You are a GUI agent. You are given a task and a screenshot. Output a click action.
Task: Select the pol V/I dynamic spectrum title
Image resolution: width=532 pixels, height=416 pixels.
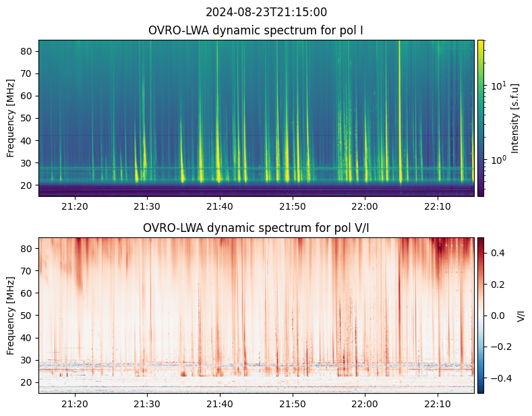click(x=256, y=228)
